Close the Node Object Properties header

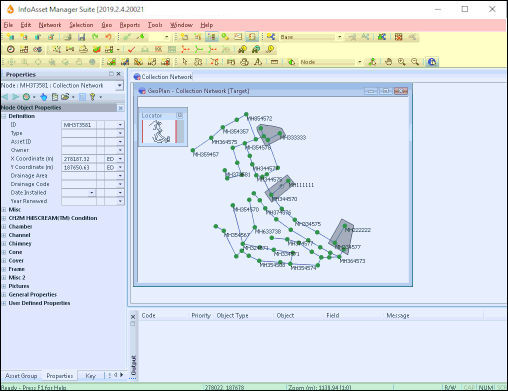(x=121, y=108)
